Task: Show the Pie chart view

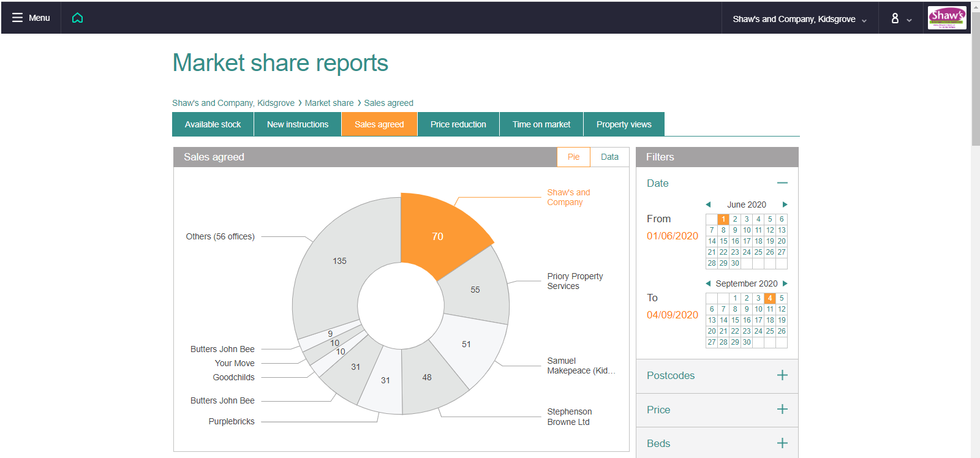Action: tap(573, 157)
